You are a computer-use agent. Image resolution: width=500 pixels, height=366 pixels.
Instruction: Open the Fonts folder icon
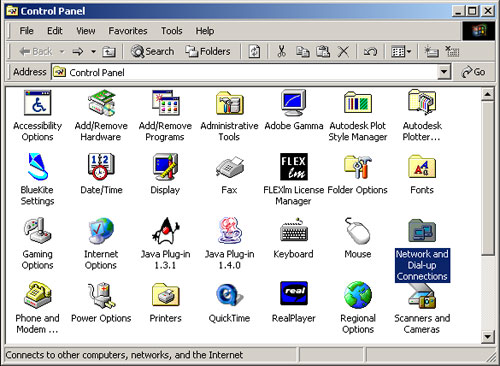pos(422,167)
